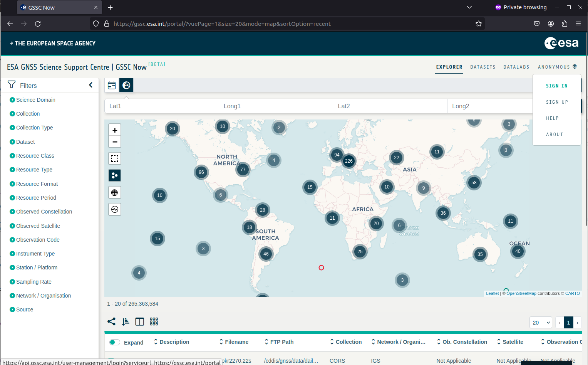Go to next results page
Image resolution: width=588 pixels, height=365 pixels.
[x=578, y=323]
